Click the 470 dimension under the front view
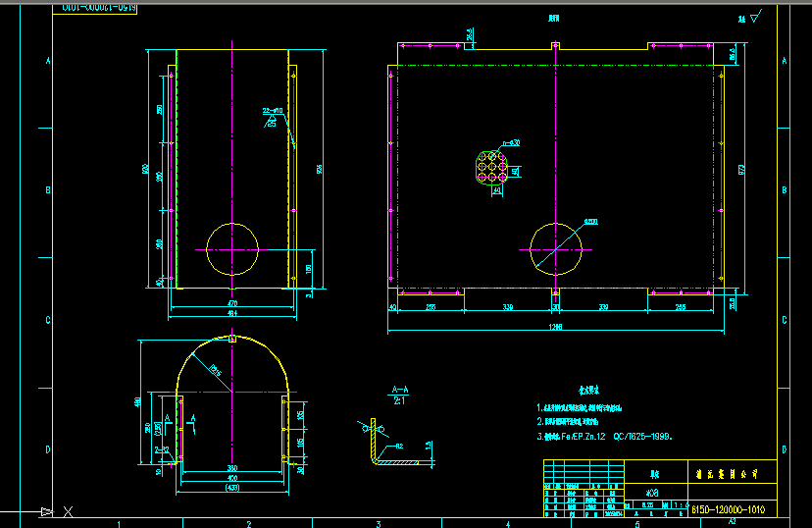Viewport: 812px width, 528px height. pos(232,304)
